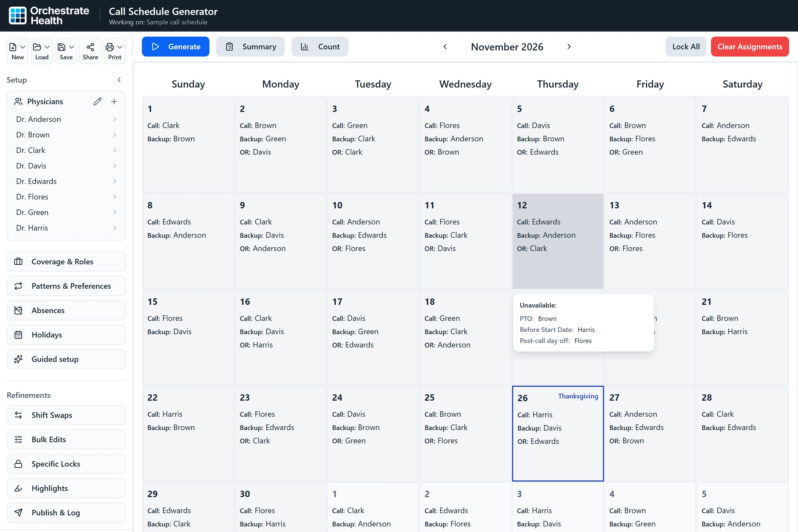Screen dimensions: 798x532
Task: Click the November 2026 month label
Action: [507, 47]
